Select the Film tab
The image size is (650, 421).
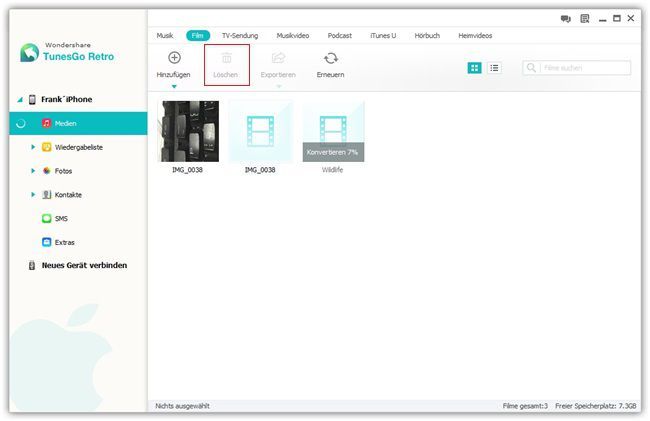(x=198, y=36)
